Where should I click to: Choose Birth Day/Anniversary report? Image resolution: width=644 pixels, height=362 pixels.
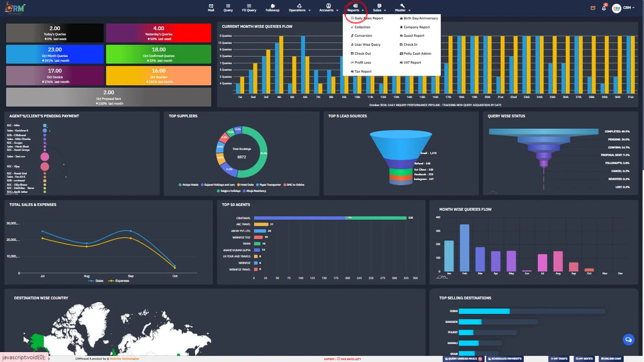[x=419, y=18]
